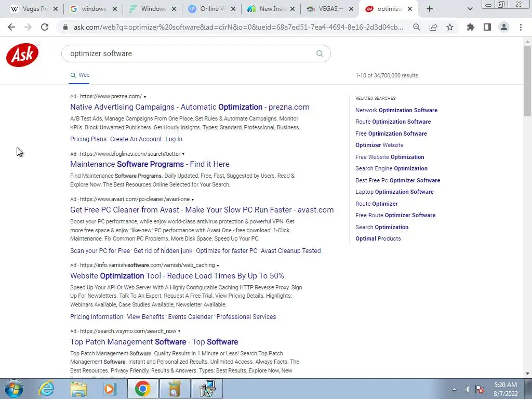This screenshot has width=532, height=399.
Task: Go back to the previous page
Action: pos(11,27)
